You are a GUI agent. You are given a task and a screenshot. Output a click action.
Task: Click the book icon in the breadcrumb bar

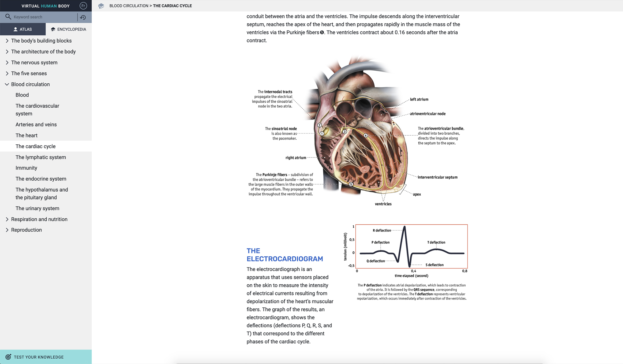tap(101, 6)
